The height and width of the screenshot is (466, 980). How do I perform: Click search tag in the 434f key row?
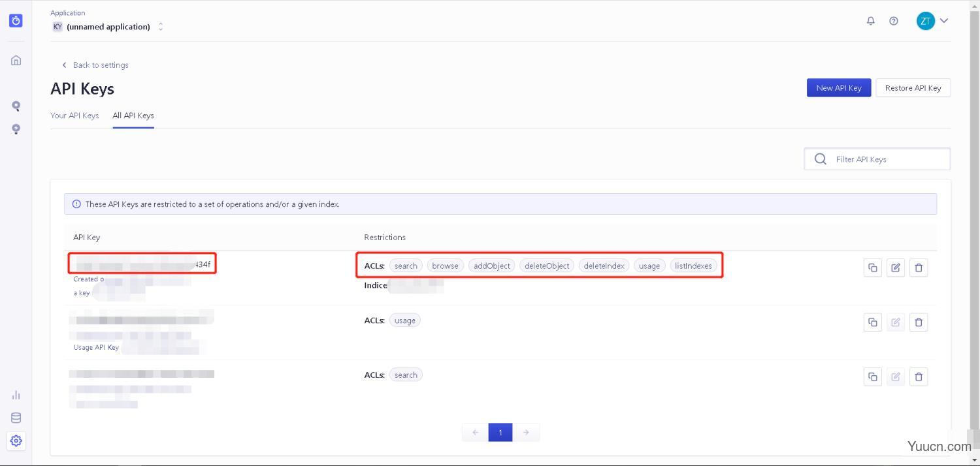coord(406,266)
